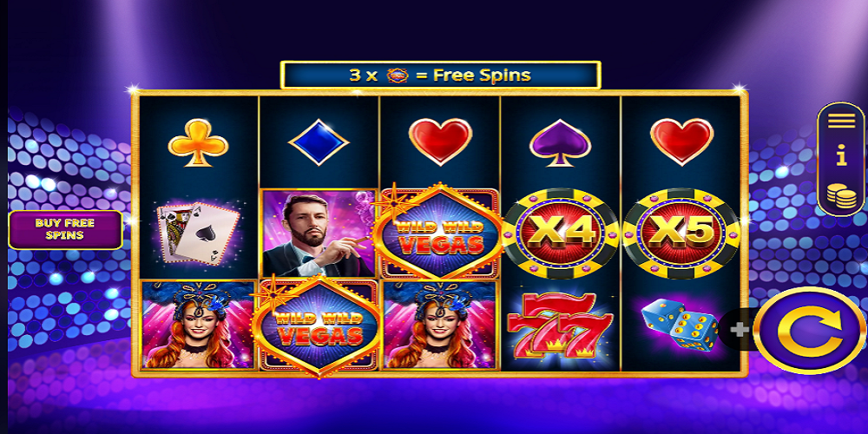Click the purple spade symbol
Viewport: 868px width, 434px height.
coord(560,143)
